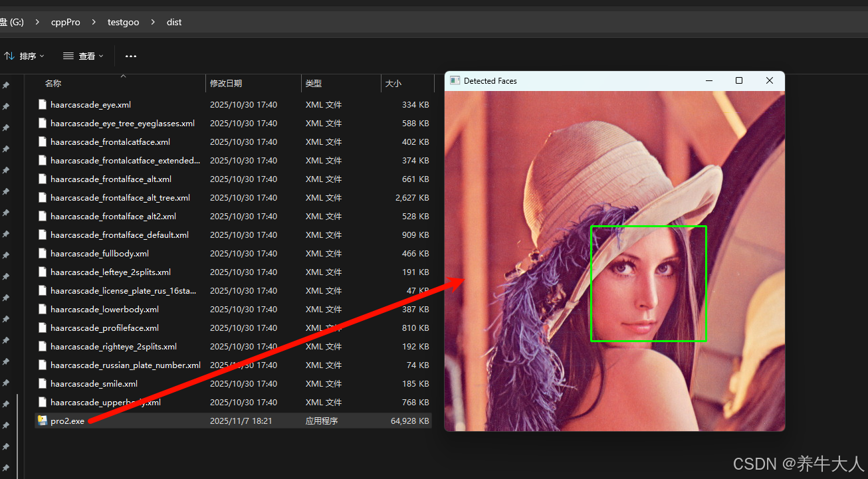Select the file haarcascade_righteye_2splits.xml

(x=114, y=347)
